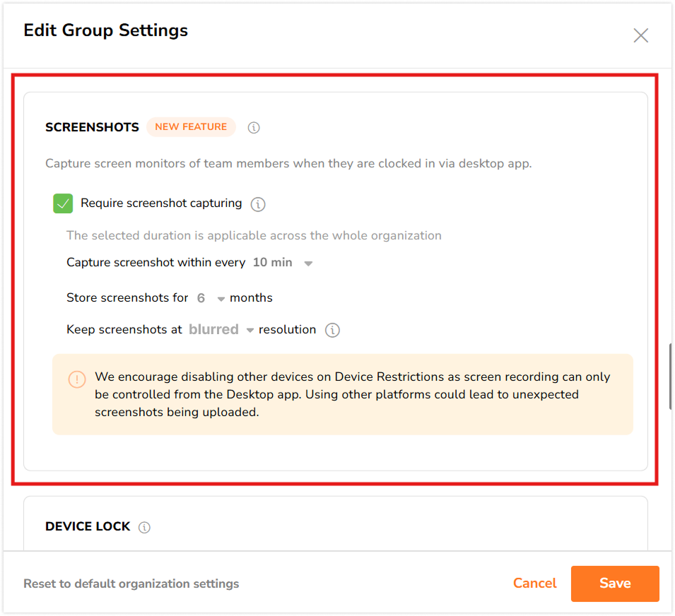Viewport: 675px width, 616px height.
Task: Expand the store screenshots months dropdown
Action: 211,298
